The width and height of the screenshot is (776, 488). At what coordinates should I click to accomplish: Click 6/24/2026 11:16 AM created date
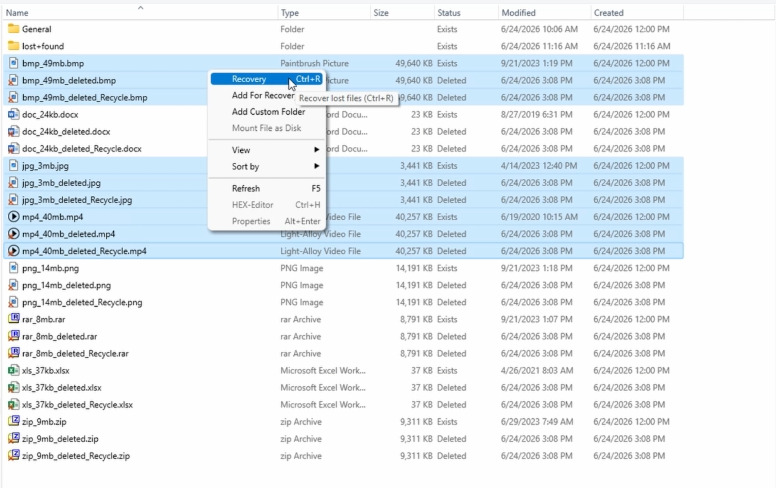[631, 46]
